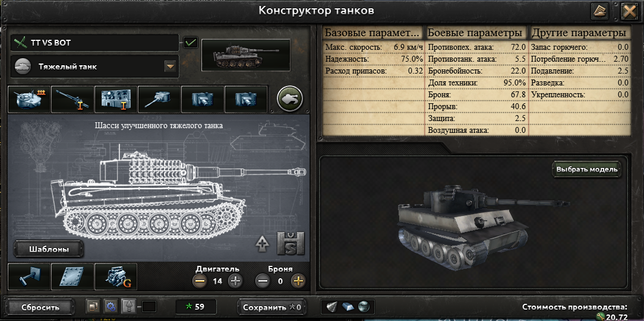This screenshot has height=321, width=644.
Task: Toggle the green checkmark next to TT VS BOT
Action: coord(191,43)
